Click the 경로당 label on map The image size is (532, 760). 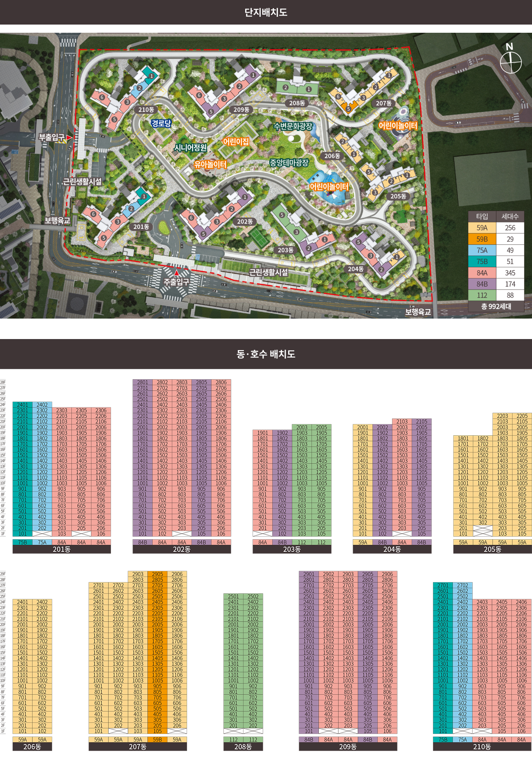161,123
